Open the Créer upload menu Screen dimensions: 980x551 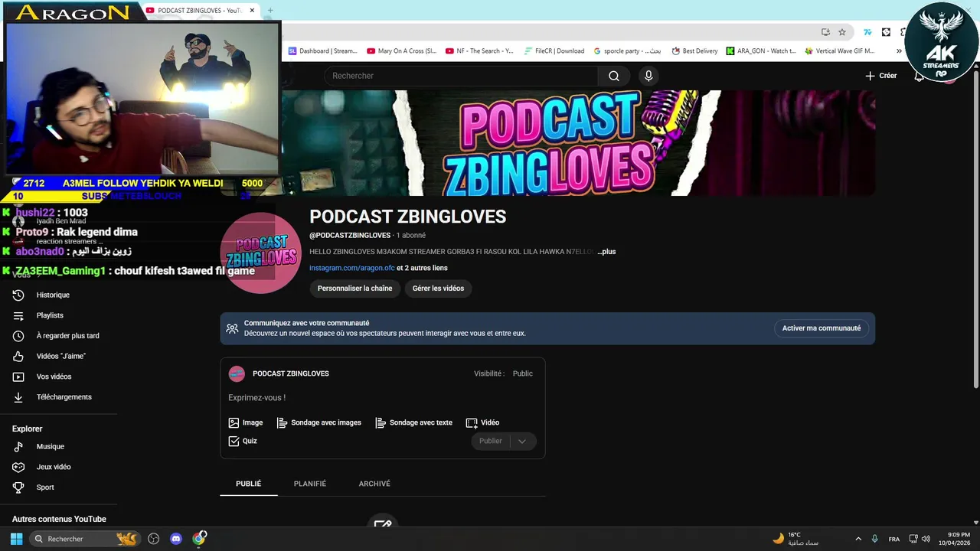880,76
